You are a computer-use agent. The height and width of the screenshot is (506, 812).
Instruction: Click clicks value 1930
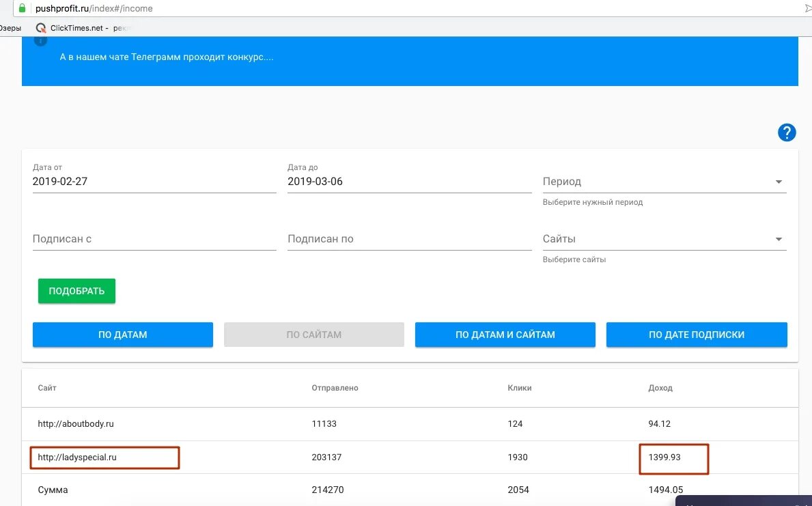click(x=518, y=458)
